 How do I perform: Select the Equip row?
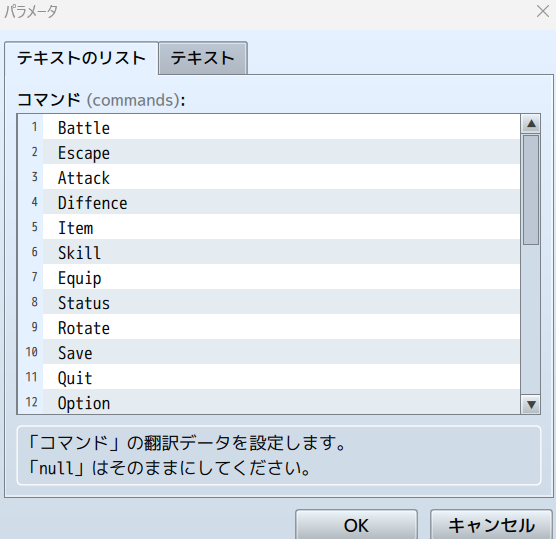click(x=268, y=277)
